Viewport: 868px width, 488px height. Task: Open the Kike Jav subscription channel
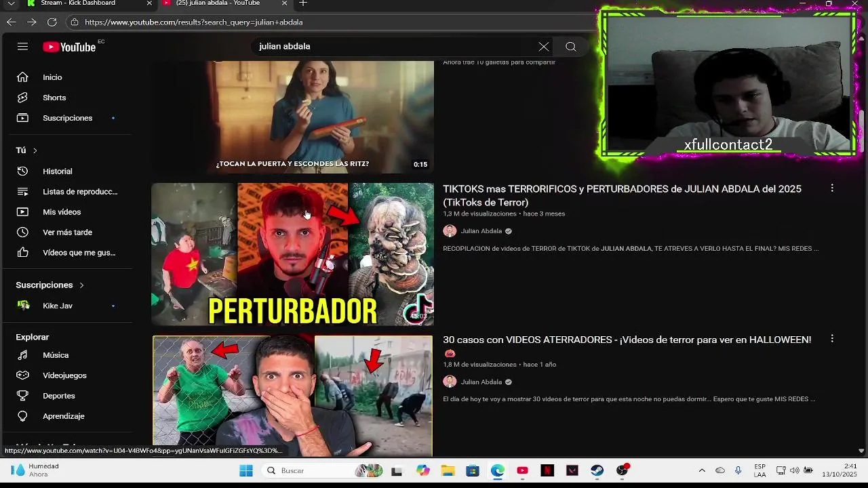point(68,306)
